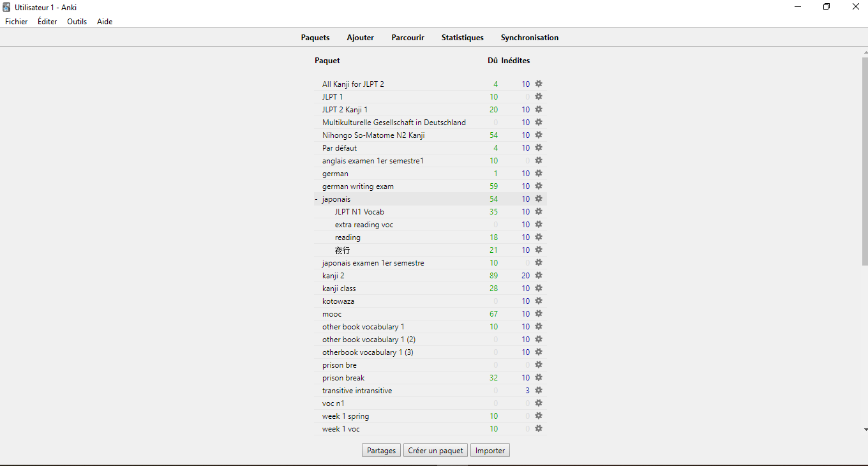Viewport: 868px width, 466px height.
Task: Select 夜行 subdeck
Action: pos(342,250)
